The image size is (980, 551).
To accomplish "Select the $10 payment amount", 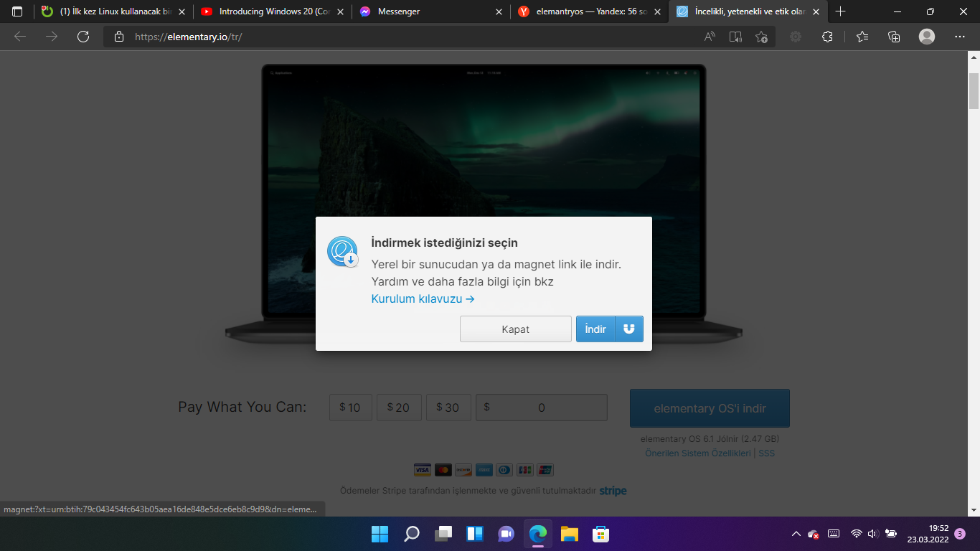I will [351, 408].
